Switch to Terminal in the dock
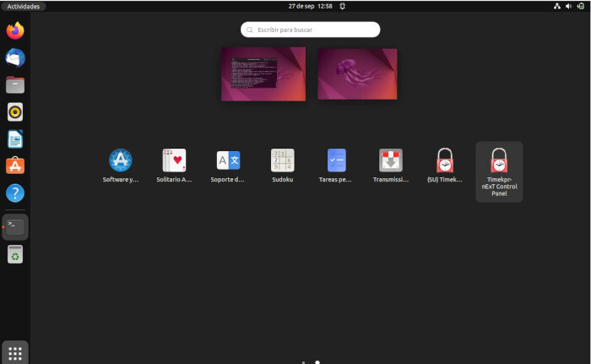The height and width of the screenshot is (364, 591). point(16,226)
